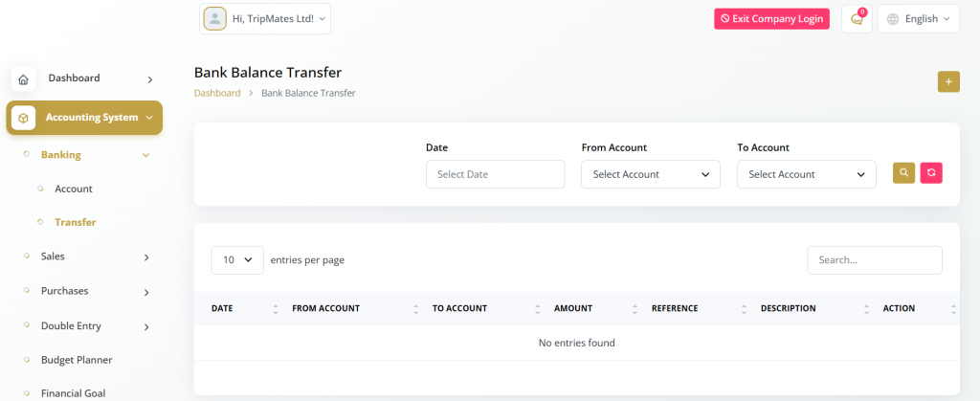The height and width of the screenshot is (401, 980).
Task: Click the Select Date input field
Action: (495, 174)
